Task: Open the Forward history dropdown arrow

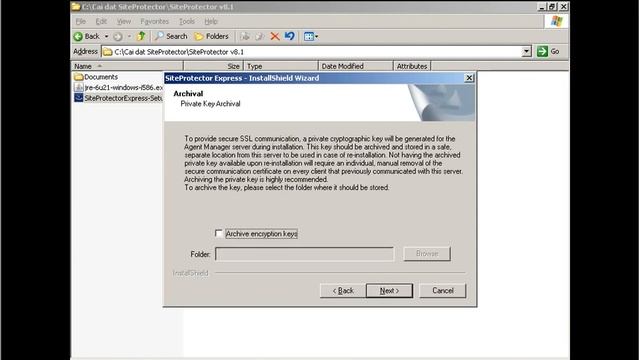Action: [x=129, y=37]
